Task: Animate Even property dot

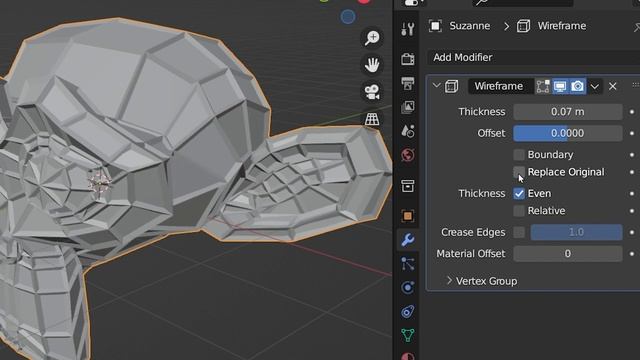Action: point(632,193)
